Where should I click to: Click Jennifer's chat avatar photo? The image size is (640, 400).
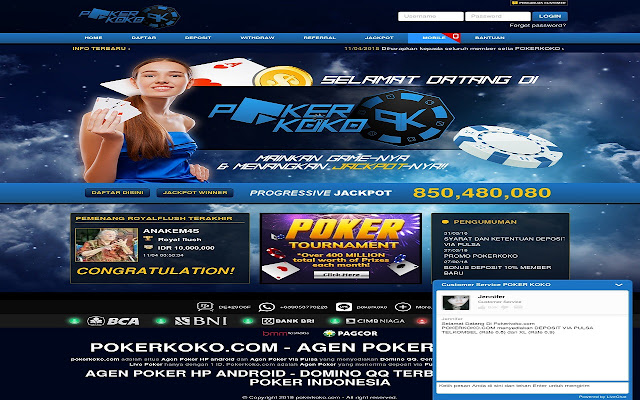456,302
